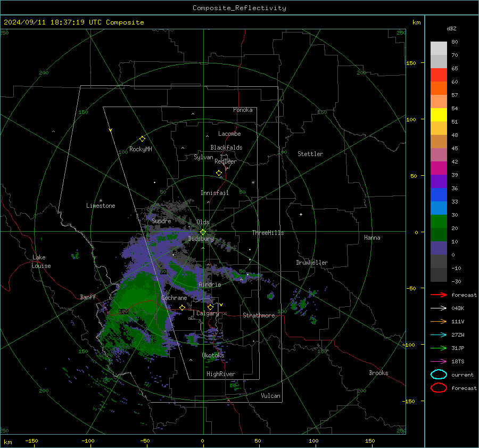Click the cyan 27ZW arrow icon
This screenshot has width=479, height=448.
coord(439,335)
